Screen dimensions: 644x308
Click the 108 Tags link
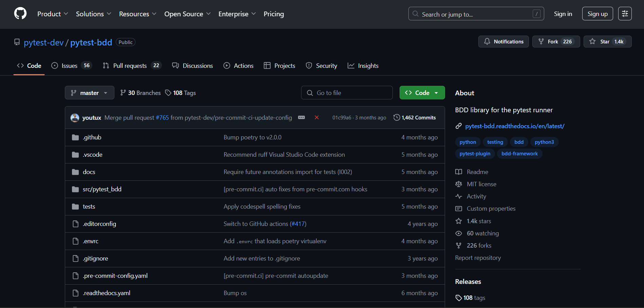pyautogui.click(x=181, y=93)
